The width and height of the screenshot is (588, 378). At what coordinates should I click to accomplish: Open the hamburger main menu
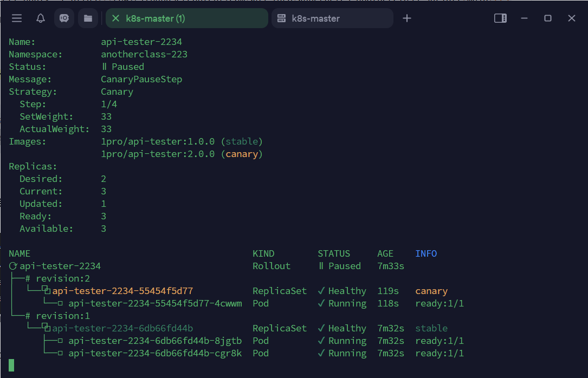17,18
